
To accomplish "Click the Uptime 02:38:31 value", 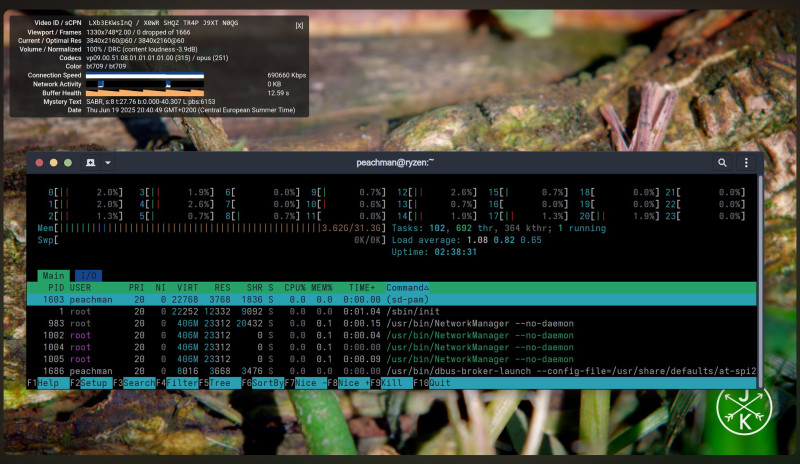I will point(455,252).
